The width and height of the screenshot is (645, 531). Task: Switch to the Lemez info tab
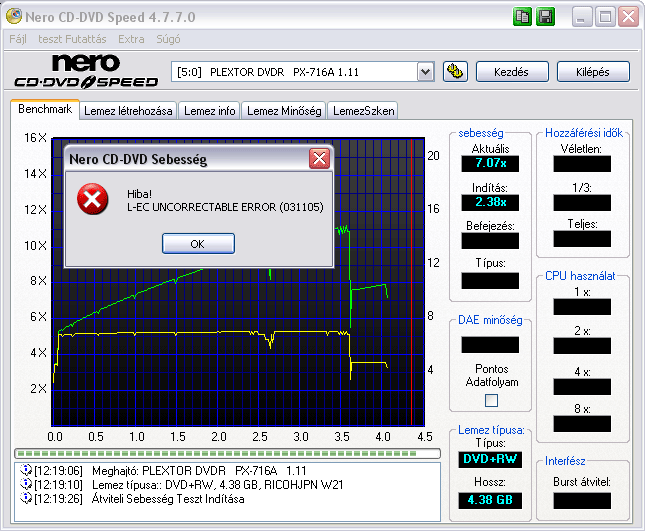pyautogui.click(x=209, y=111)
